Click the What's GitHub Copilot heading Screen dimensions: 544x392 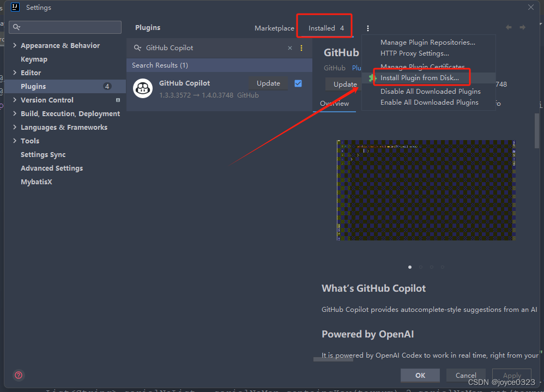[x=373, y=288]
